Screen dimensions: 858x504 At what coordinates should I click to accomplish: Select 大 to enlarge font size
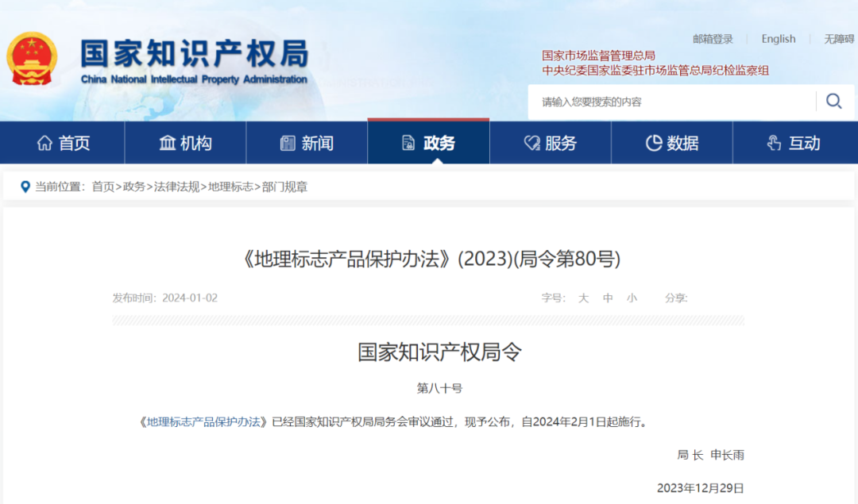(584, 298)
